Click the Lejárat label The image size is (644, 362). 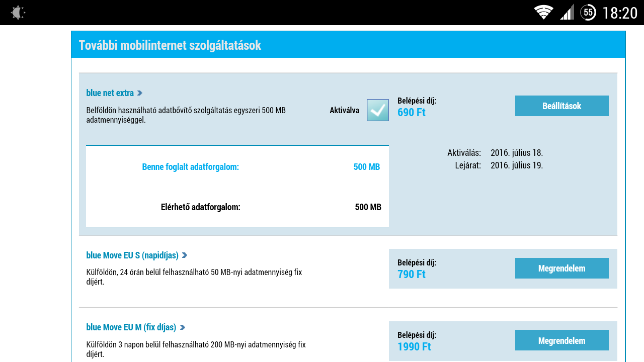click(x=468, y=165)
